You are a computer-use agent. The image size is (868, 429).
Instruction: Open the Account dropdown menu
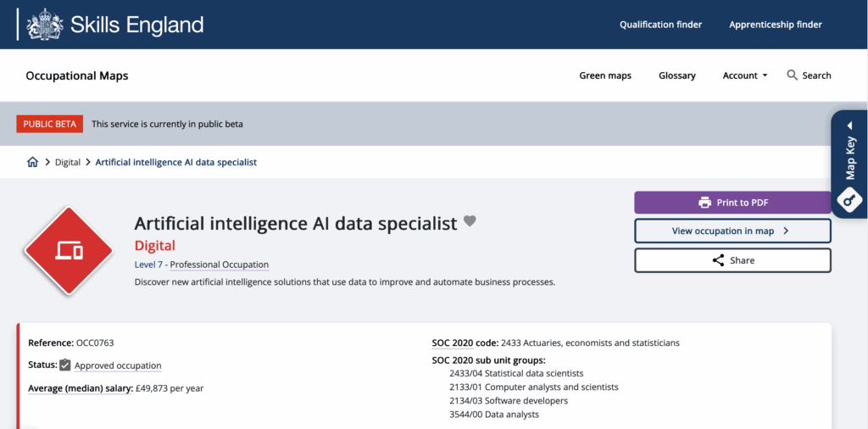744,75
